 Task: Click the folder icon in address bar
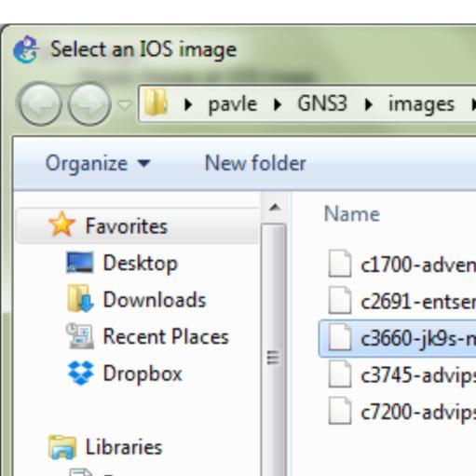coord(156,102)
